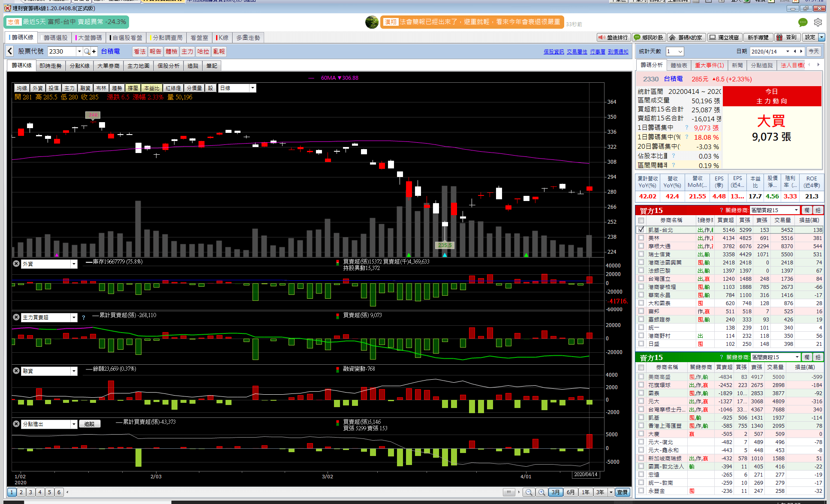Close the 外資 indicator panel
This screenshot has height=504, width=830.
[x=16, y=264]
